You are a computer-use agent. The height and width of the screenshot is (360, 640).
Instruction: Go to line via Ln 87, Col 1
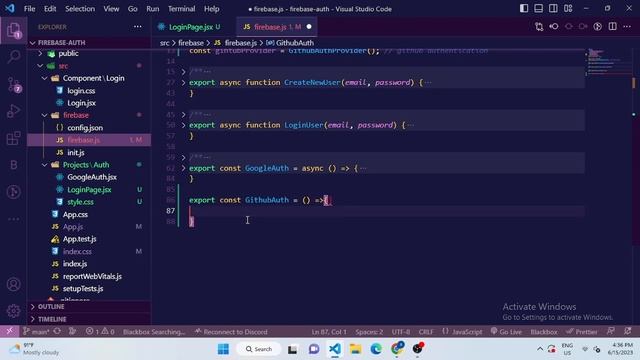pyautogui.click(x=329, y=331)
